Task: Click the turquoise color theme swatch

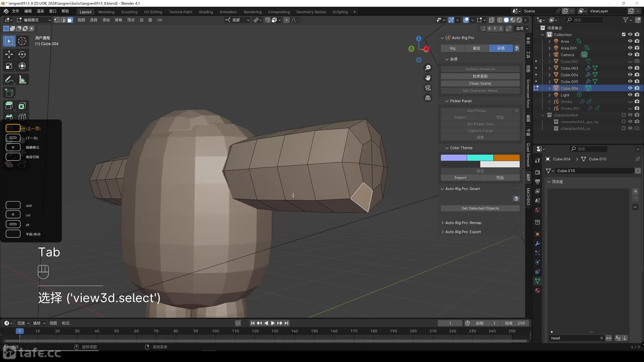Action: point(480,158)
